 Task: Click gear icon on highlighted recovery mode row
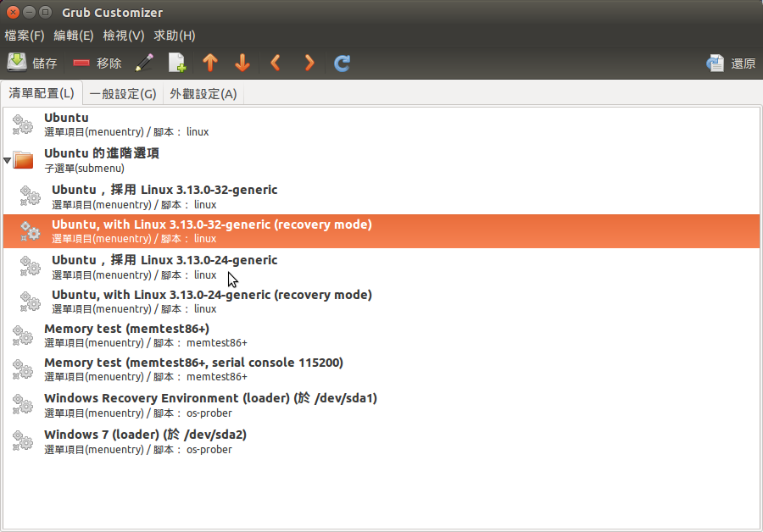pos(31,231)
